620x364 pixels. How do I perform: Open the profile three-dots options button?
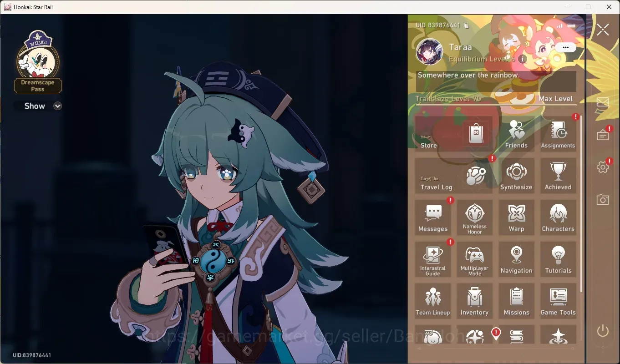click(566, 47)
